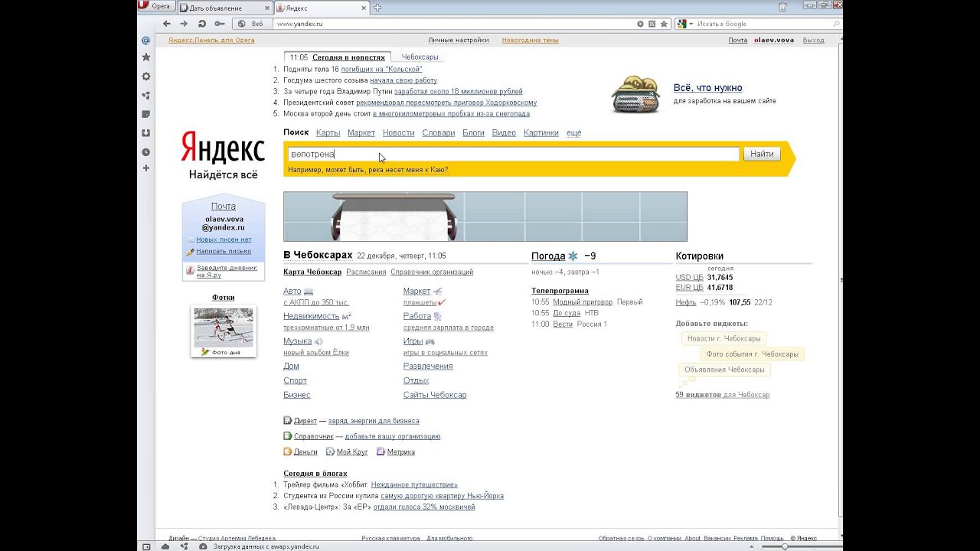980x551 pixels.
Task: Focus the 'Искать в Google' search field
Action: [x=762, y=24]
